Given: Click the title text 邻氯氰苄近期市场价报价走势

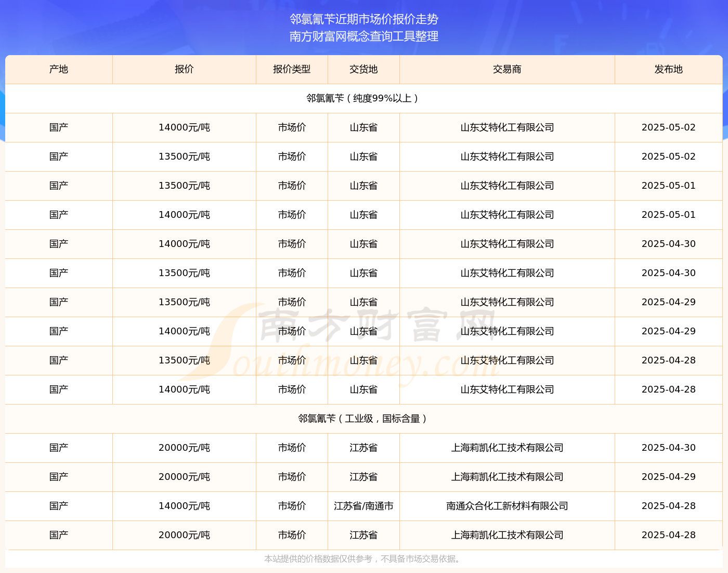Looking at the screenshot, I should 364,19.
